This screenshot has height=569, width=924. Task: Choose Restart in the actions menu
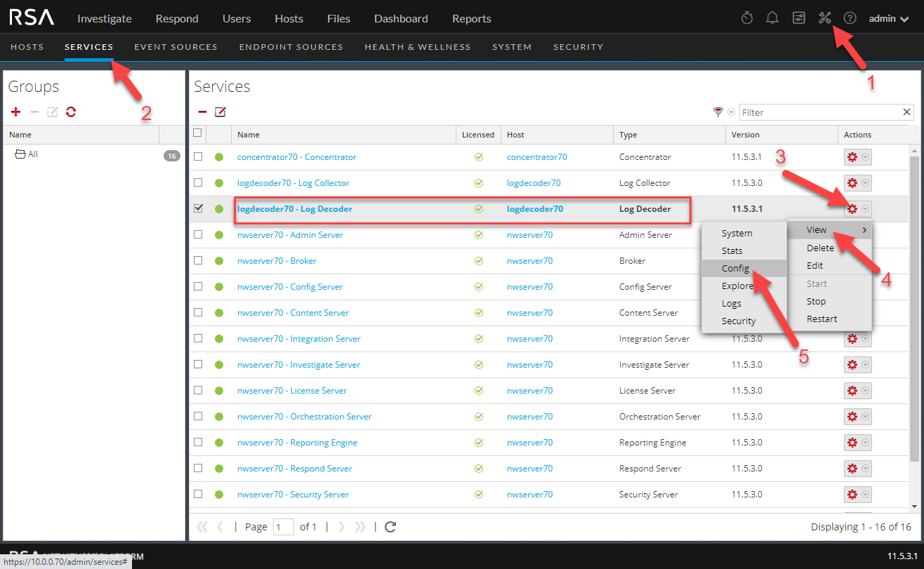(x=821, y=319)
